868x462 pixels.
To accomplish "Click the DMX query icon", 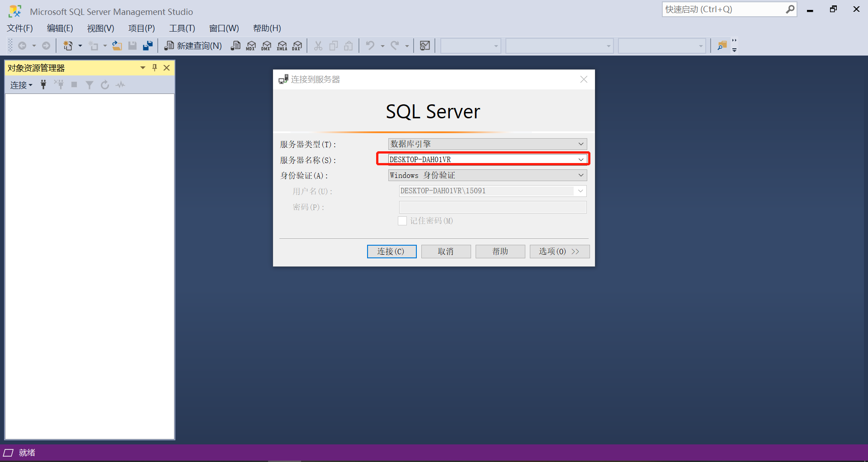I will (x=266, y=46).
